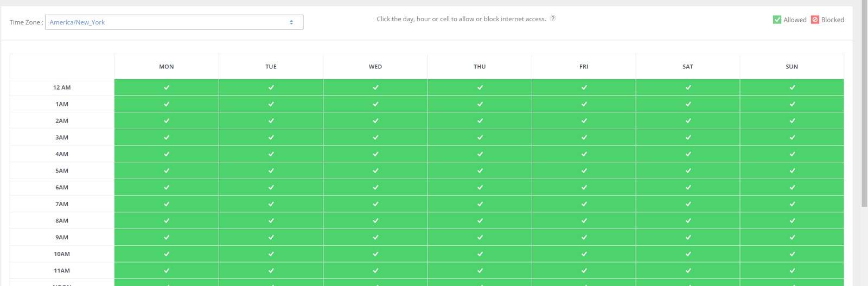The height and width of the screenshot is (286, 868).
Task: Block Monday 3AM cell
Action: pos(167,137)
